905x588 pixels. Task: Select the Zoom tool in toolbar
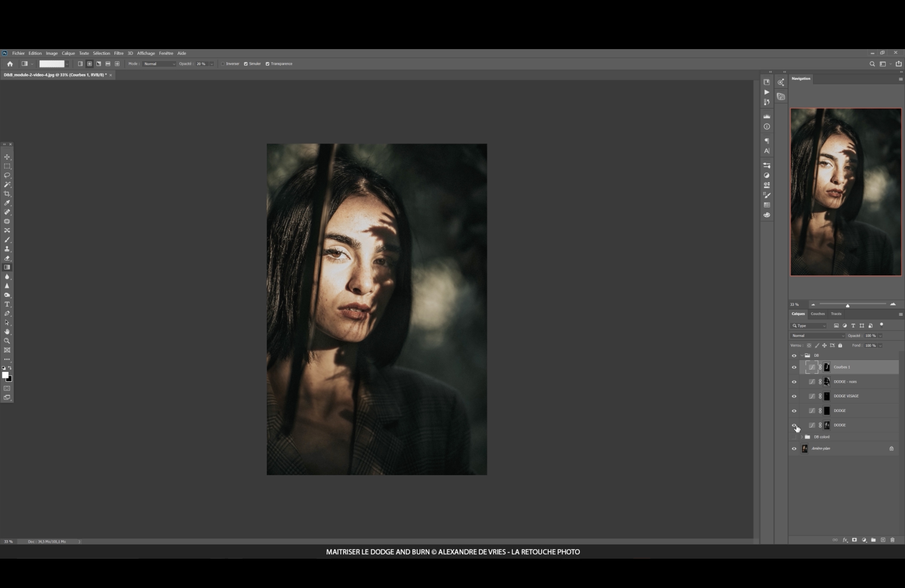[x=7, y=341]
